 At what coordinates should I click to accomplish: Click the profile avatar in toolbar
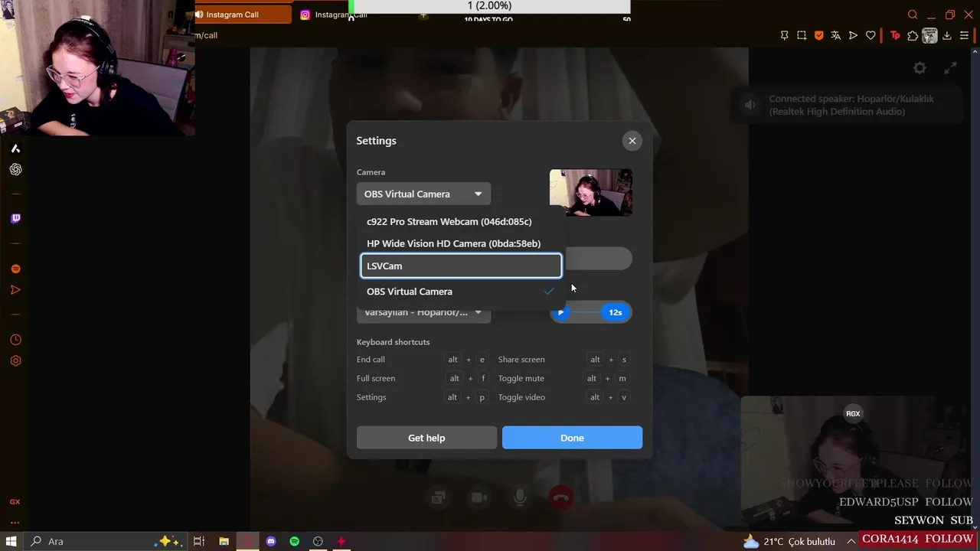pos(929,35)
